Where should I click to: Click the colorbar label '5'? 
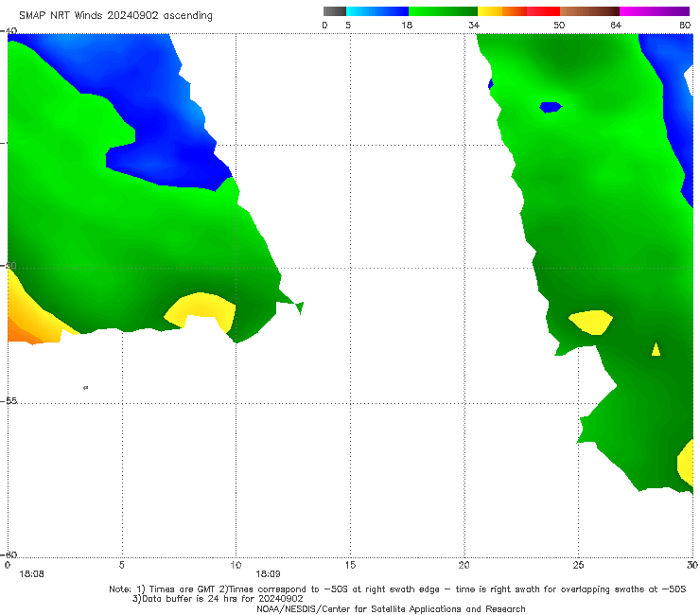348,25
